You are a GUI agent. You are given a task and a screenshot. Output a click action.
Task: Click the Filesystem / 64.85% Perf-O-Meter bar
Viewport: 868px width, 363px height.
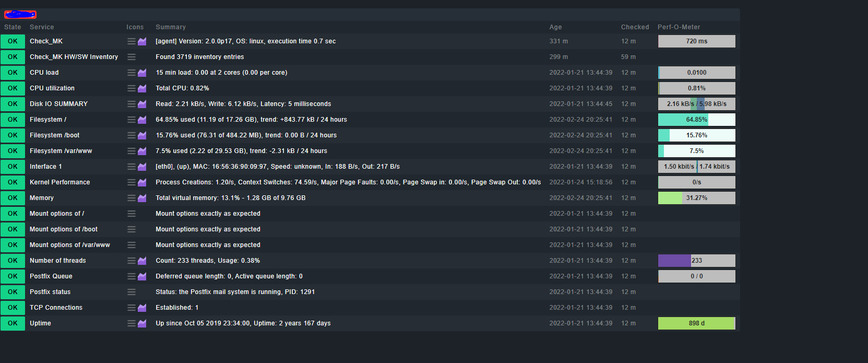click(x=696, y=120)
